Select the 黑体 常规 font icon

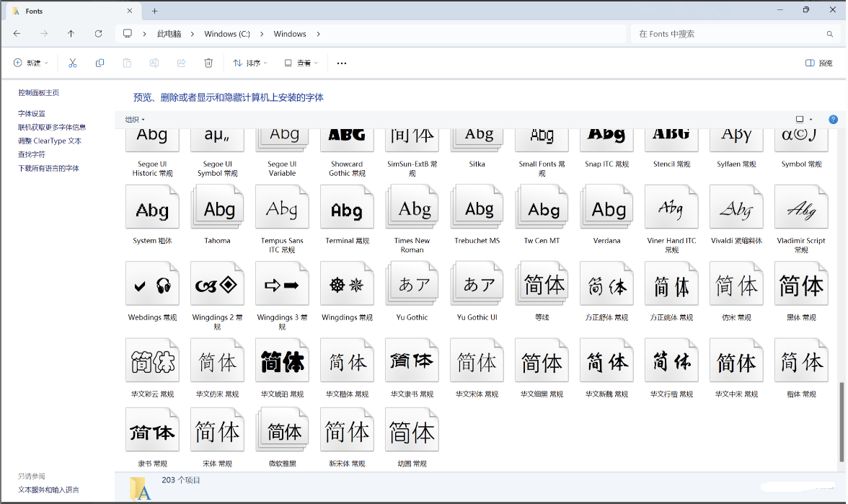tap(802, 283)
